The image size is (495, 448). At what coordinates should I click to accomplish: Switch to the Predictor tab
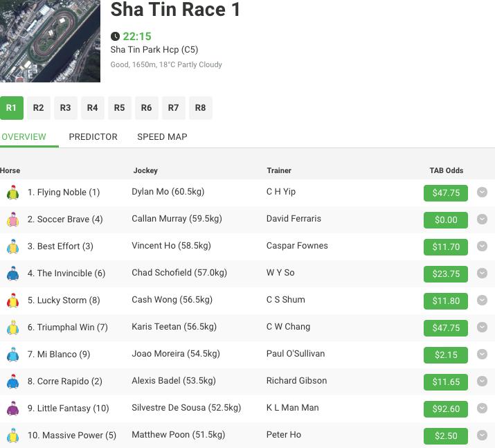[93, 136]
